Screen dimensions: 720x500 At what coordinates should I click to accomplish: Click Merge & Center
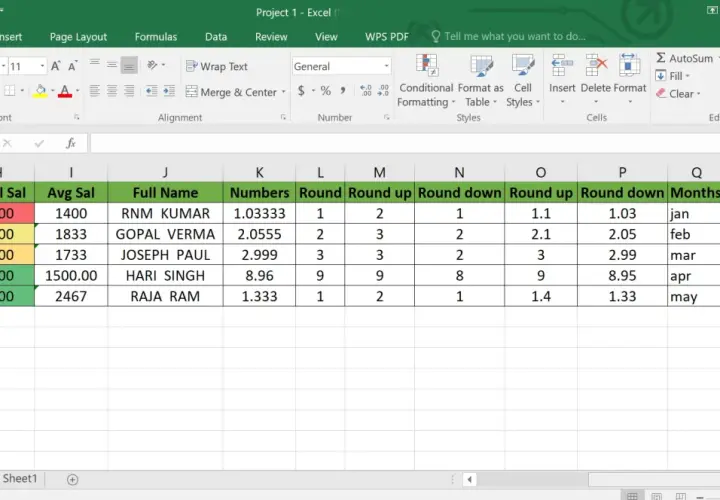click(x=231, y=92)
